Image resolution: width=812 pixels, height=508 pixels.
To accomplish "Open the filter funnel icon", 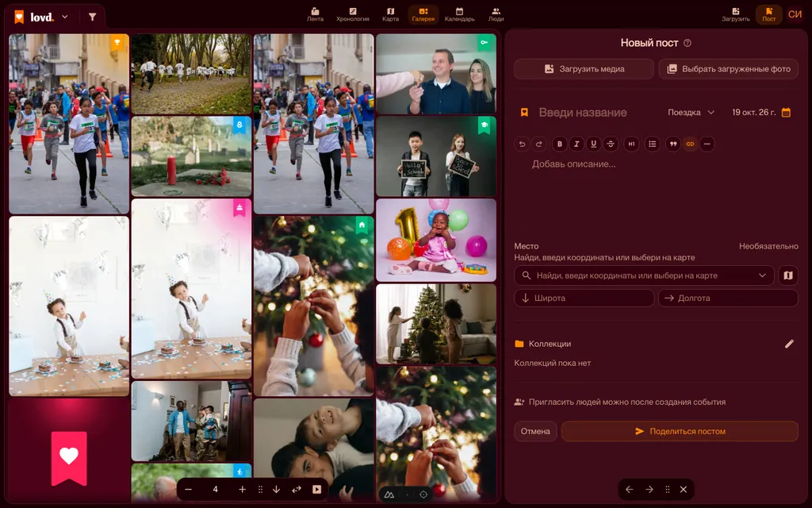I will click(92, 17).
